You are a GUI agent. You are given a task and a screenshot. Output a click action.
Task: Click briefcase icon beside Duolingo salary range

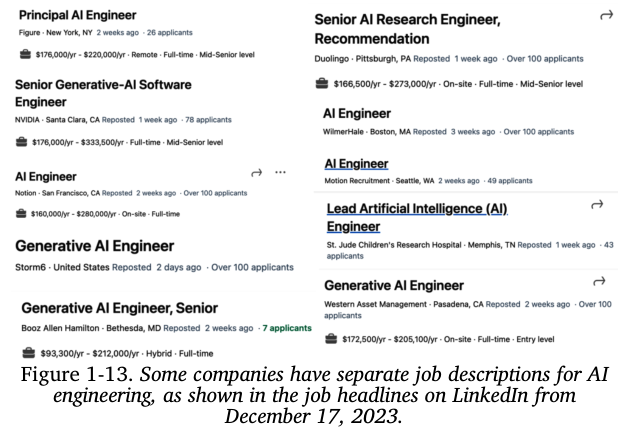click(320, 83)
